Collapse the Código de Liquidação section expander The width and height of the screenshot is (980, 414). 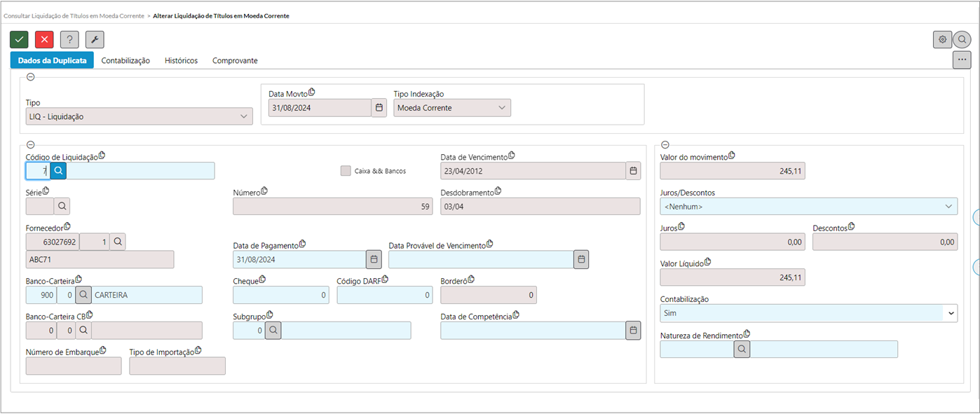(30, 144)
